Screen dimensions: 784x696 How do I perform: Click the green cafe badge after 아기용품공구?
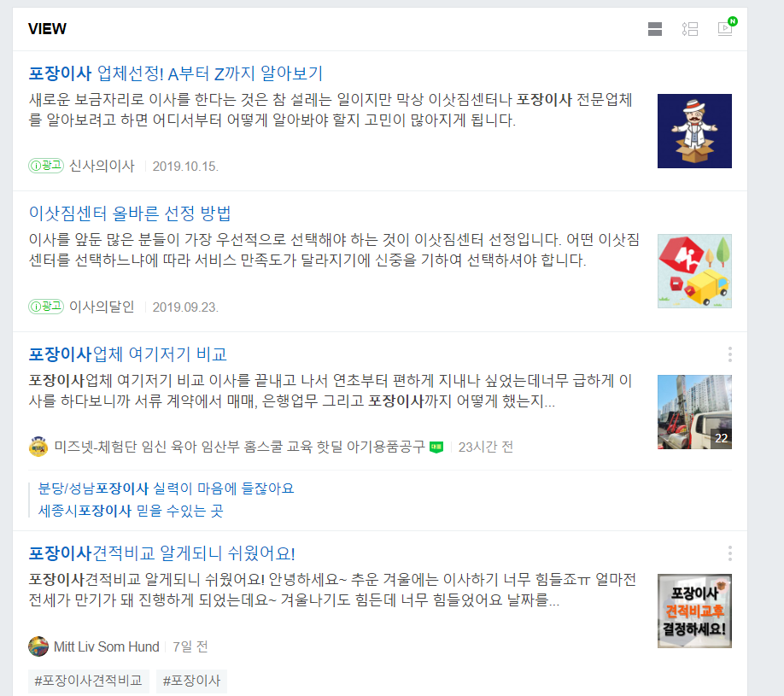coord(436,447)
